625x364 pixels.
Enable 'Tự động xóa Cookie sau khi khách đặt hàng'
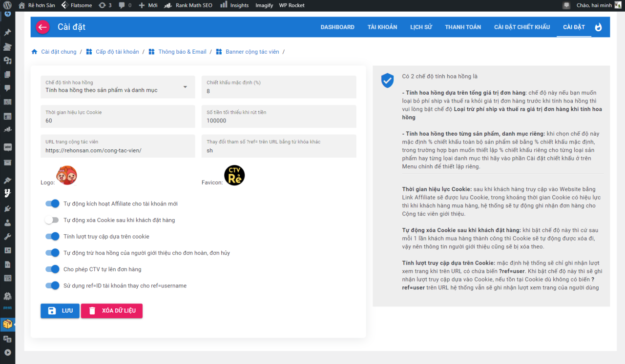[52, 220]
